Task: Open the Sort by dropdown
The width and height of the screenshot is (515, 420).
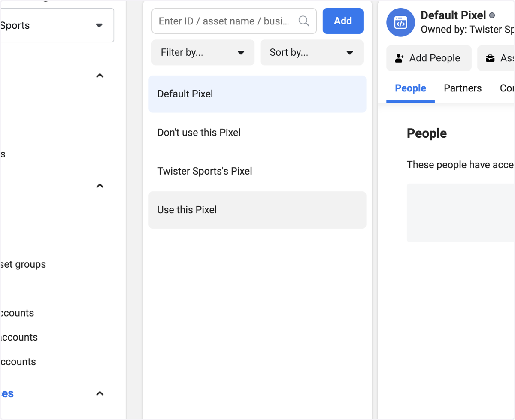Action: [312, 53]
